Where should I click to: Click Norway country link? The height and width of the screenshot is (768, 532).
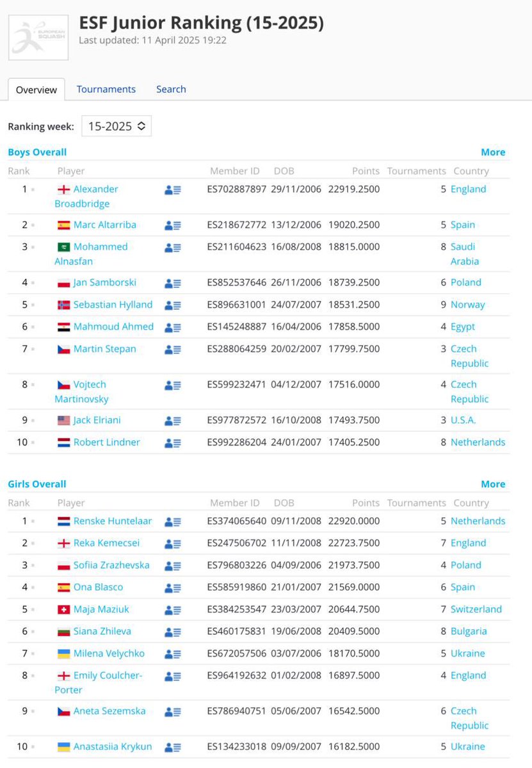click(468, 305)
